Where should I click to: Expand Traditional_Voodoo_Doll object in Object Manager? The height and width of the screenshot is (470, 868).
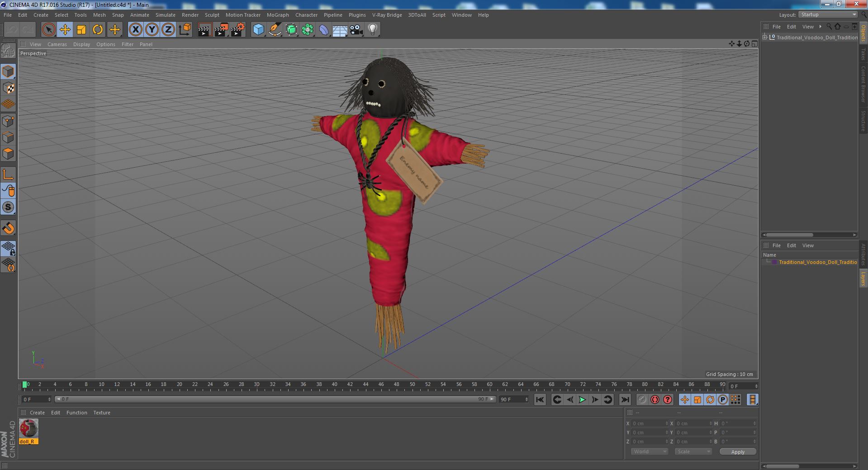point(765,37)
